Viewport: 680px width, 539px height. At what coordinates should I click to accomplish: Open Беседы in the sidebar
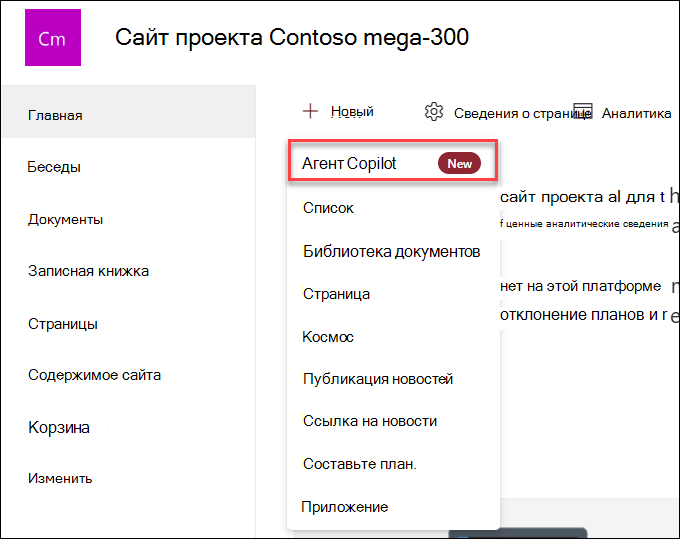[54, 167]
